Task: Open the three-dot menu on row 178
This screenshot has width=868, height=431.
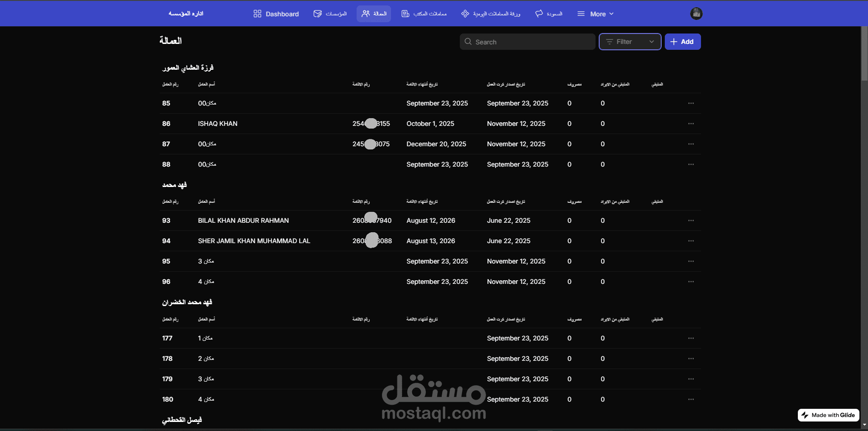Action: [x=691, y=359]
